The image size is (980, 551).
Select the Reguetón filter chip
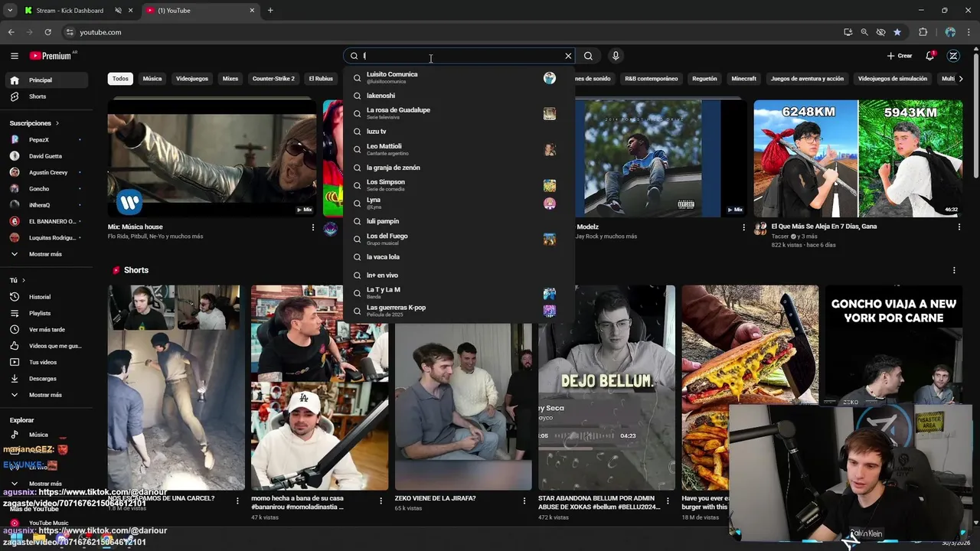tap(704, 79)
